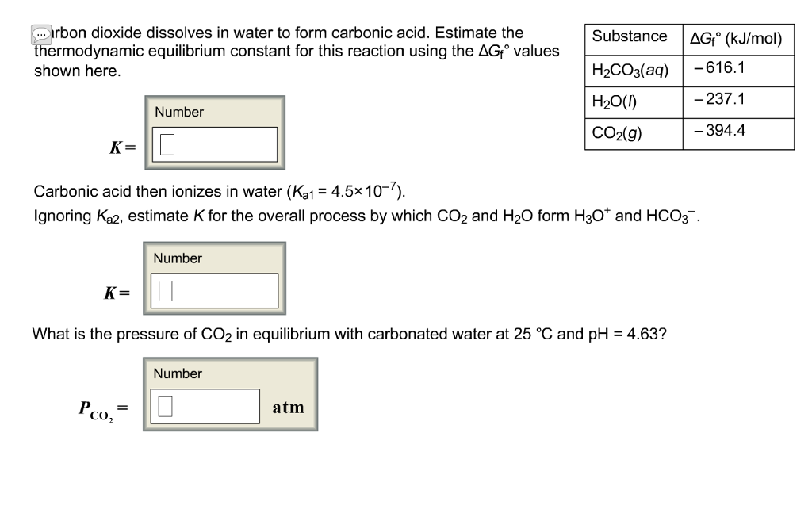Click the cursor box in second K field
Image resolution: width=812 pixels, height=513 pixels.
164,290
